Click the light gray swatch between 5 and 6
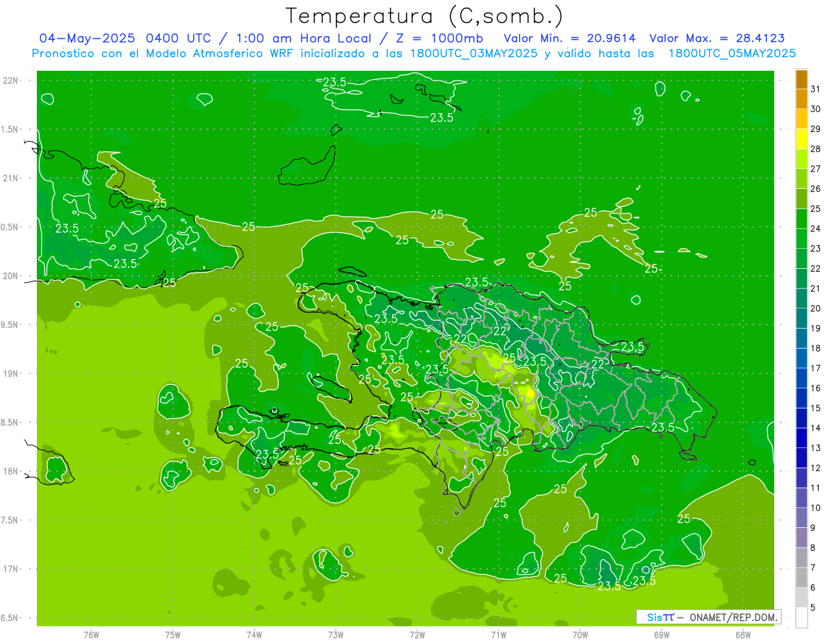Image resolution: width=834 pixels, height=644 pixels. pyautogui.click(x=801, y=597)
